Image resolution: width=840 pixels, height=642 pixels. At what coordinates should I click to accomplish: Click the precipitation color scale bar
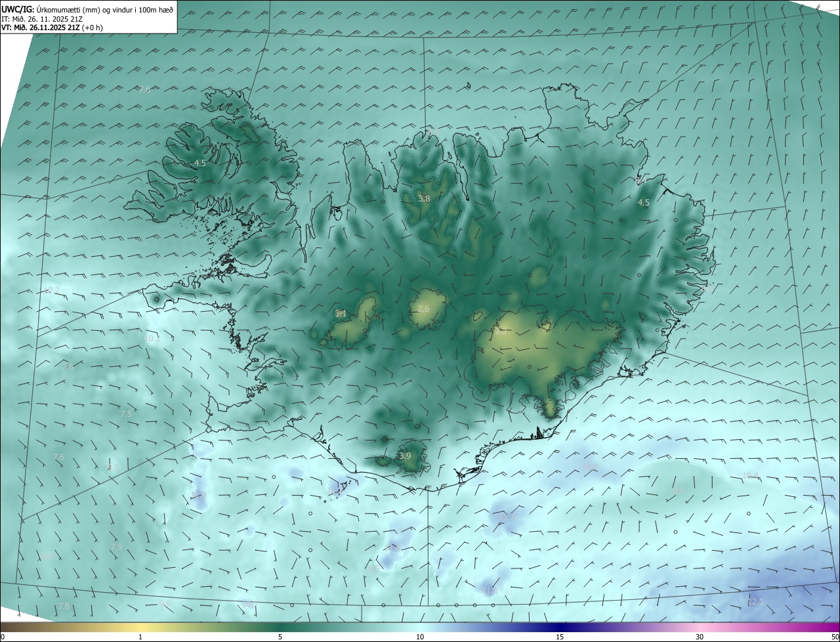coord(420,626)
